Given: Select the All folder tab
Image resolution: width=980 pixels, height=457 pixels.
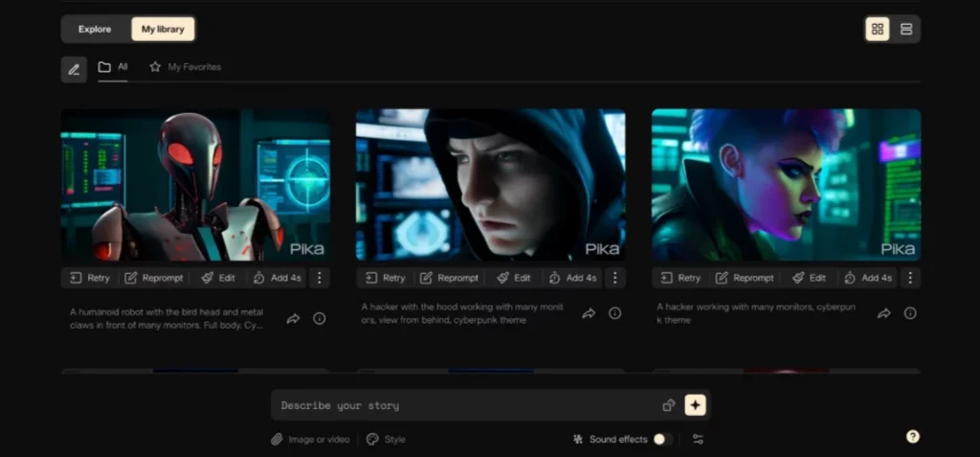Looking at the screenshot, I should point(113,67).
